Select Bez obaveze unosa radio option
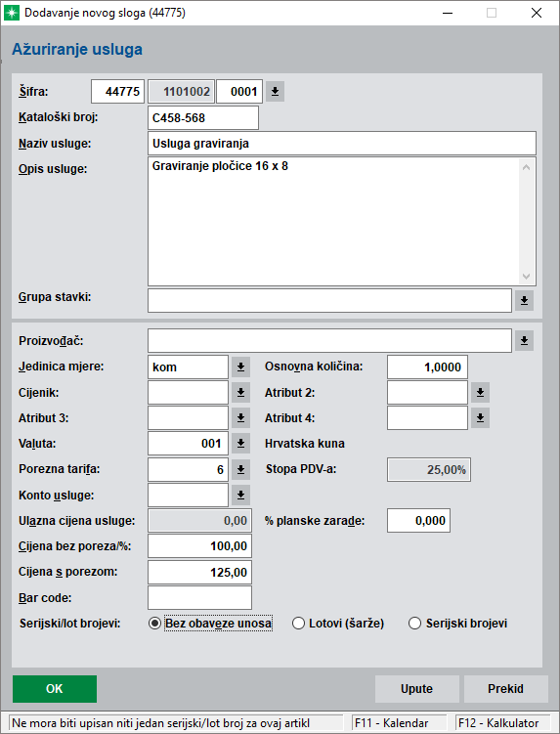This screenshot has width=560, height=734. click(154, 624)
